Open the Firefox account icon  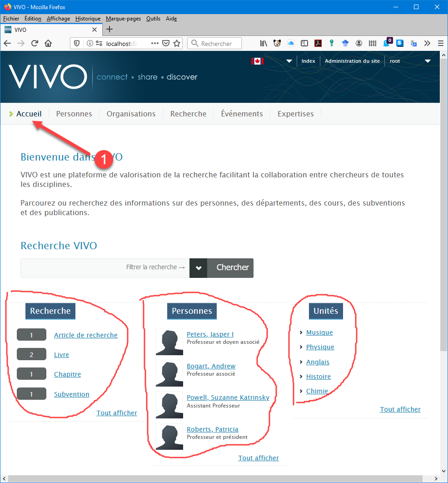[x=359, y=43]
